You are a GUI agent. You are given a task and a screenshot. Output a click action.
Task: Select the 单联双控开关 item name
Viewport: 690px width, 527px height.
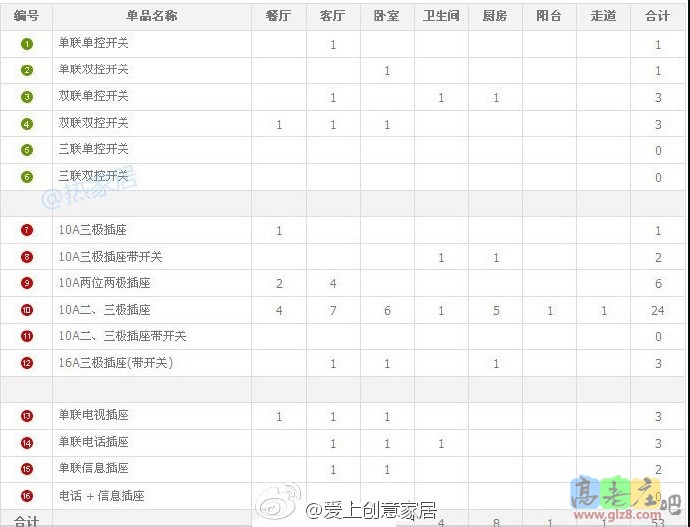point(93,70)
